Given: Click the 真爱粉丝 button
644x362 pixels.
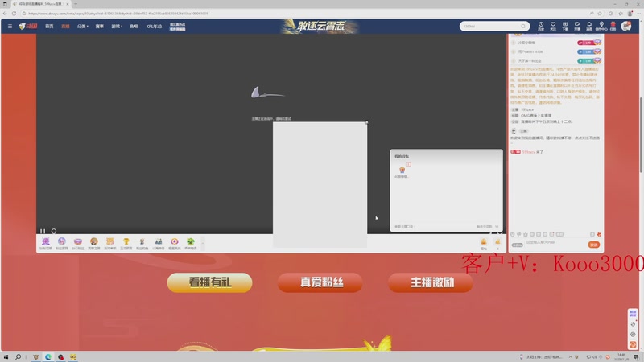Looking at the screenshot, I should pos(320,282).
